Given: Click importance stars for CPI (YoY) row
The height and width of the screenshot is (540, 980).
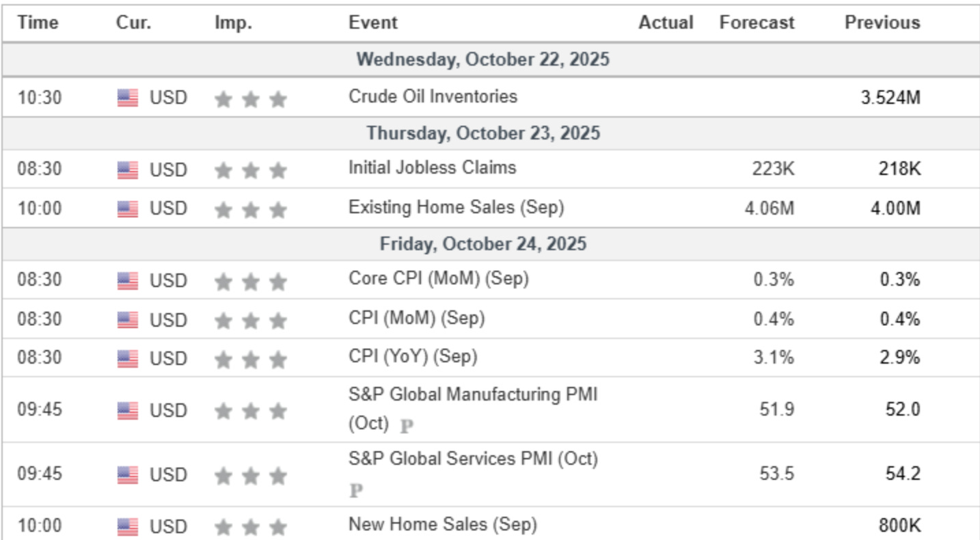Looking at the screenshot, I should point(250,358).
